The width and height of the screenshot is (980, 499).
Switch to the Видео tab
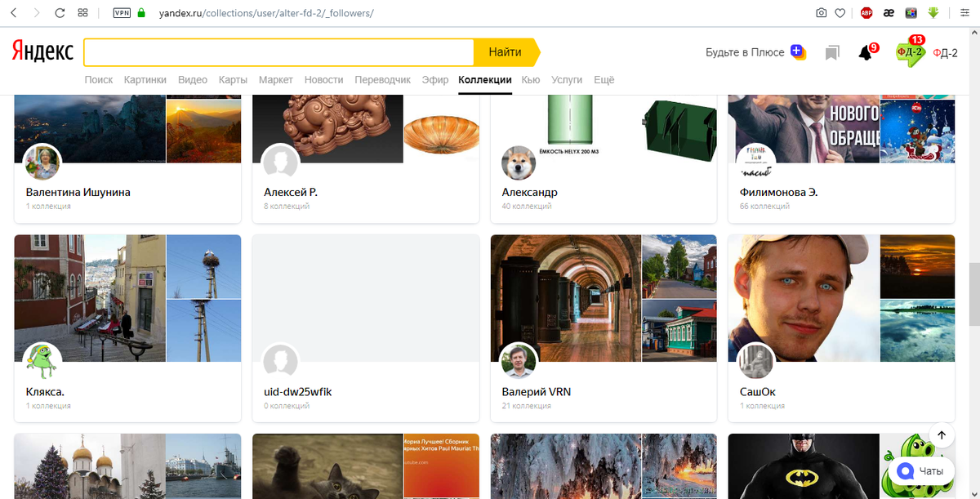pos(193,80)
